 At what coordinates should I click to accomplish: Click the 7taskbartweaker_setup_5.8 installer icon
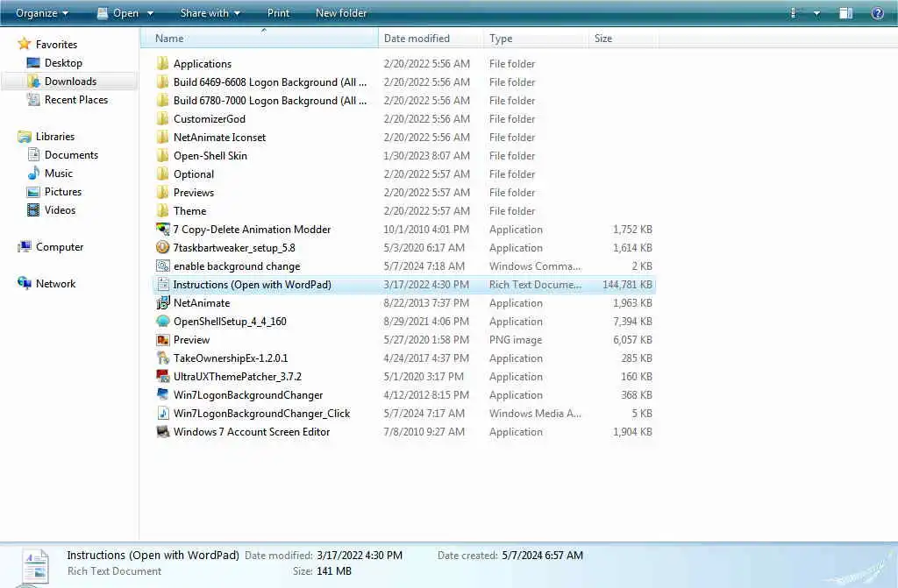(162, 247)
